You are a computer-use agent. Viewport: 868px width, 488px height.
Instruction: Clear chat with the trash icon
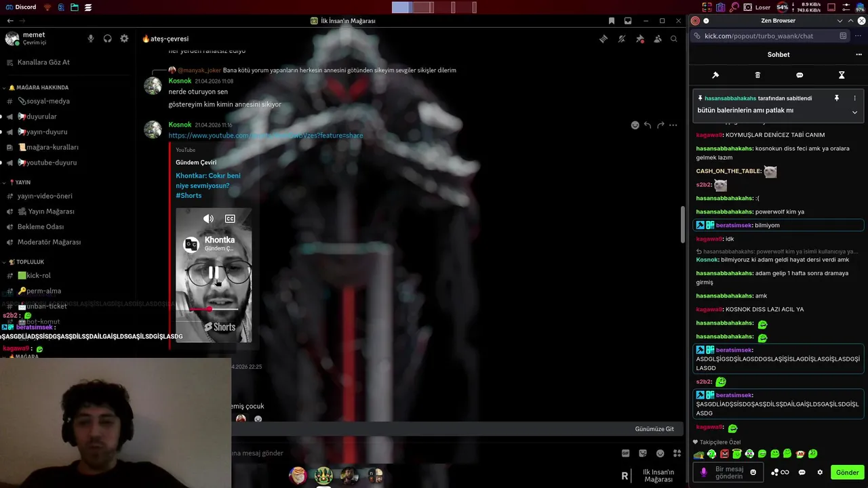(x=757, y=75)
